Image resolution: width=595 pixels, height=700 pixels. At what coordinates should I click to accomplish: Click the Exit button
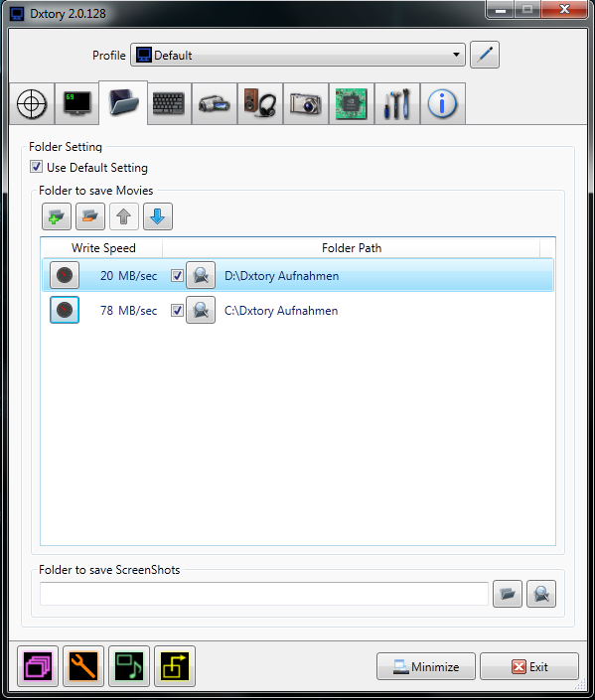pyautogui.click(x=529, y=666)
